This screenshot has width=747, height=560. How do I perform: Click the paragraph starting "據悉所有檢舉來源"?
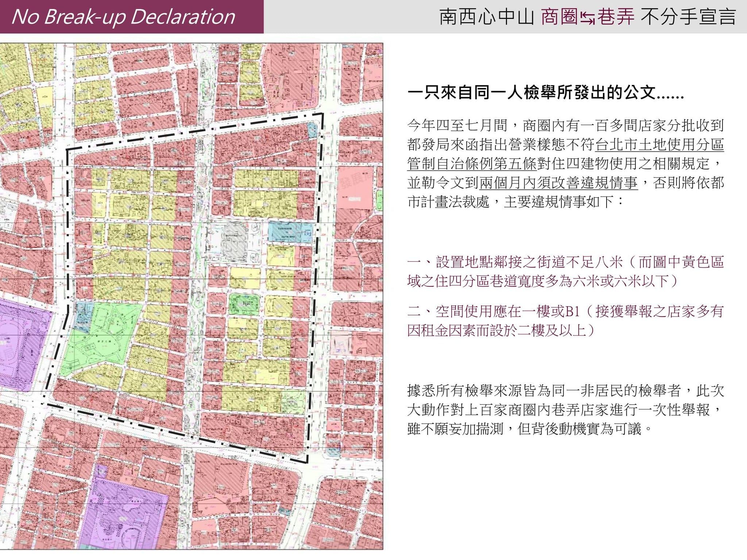(x=565, y=410)
